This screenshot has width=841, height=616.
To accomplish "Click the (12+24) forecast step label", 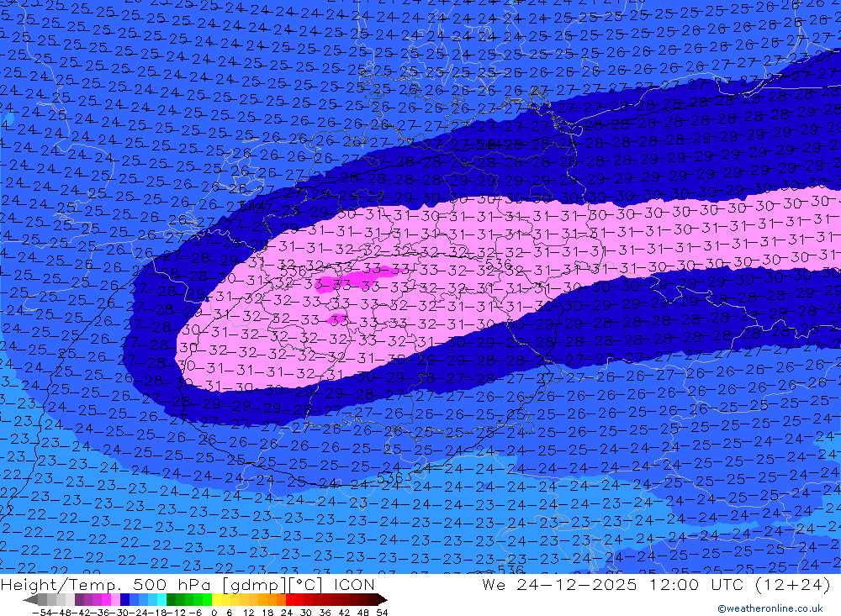I will coord(792,584).
